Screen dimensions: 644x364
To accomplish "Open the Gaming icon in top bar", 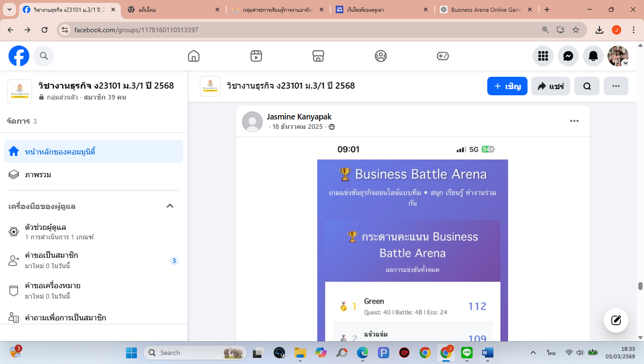I will point(443,56).
